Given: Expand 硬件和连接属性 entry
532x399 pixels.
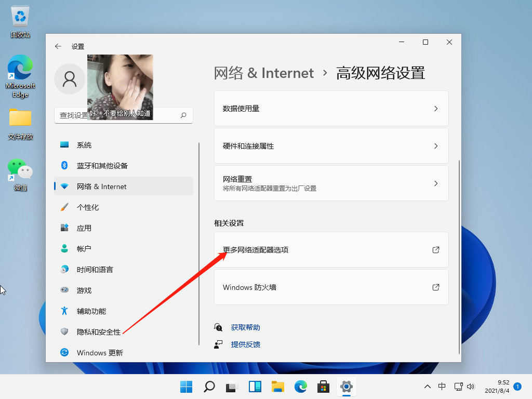Looking at the screenshot, I should [x=331, y=146].
